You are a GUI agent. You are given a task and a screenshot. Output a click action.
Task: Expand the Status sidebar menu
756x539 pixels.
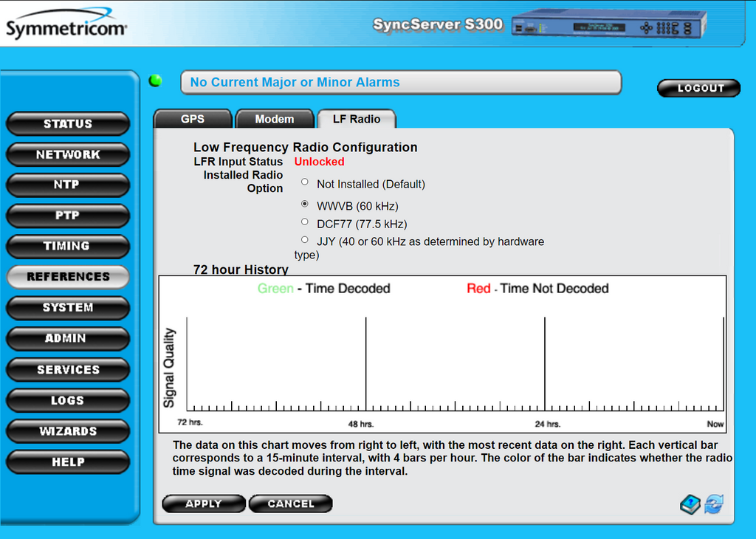tap(68, 124)
